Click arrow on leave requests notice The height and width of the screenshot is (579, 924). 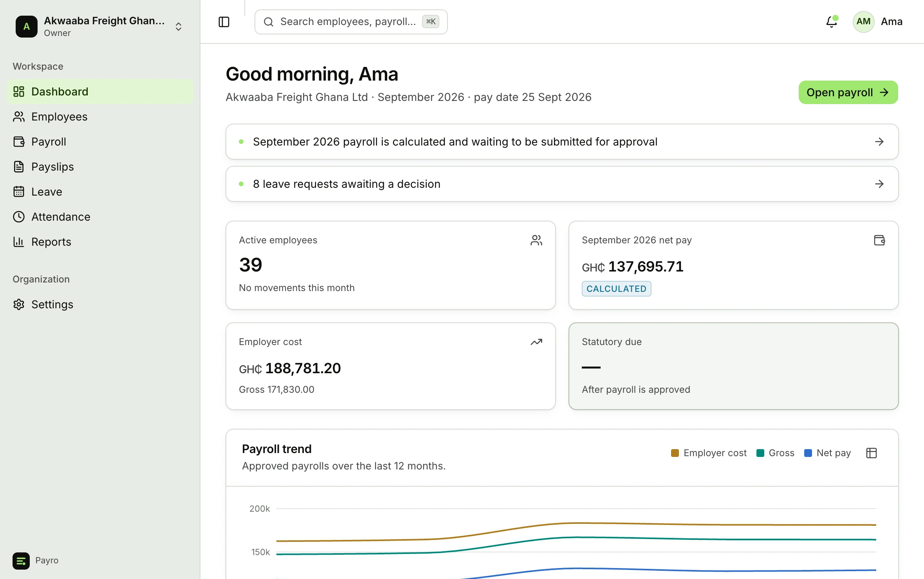pyautogui.click(x=879, y=184)
